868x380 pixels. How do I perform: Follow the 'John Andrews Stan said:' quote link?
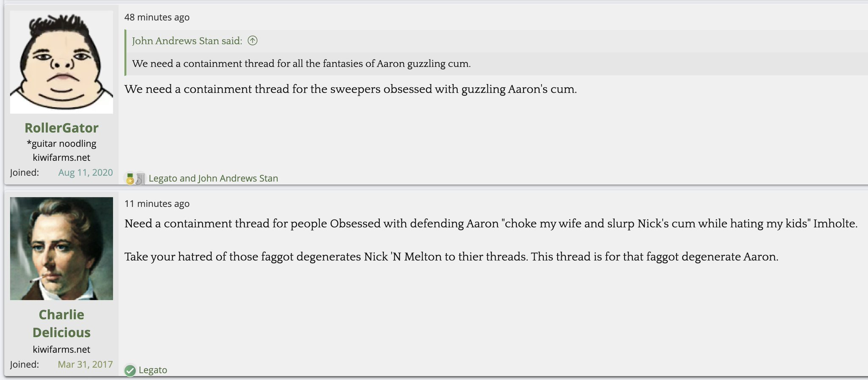pyautogui.click(x=187, y=41)
